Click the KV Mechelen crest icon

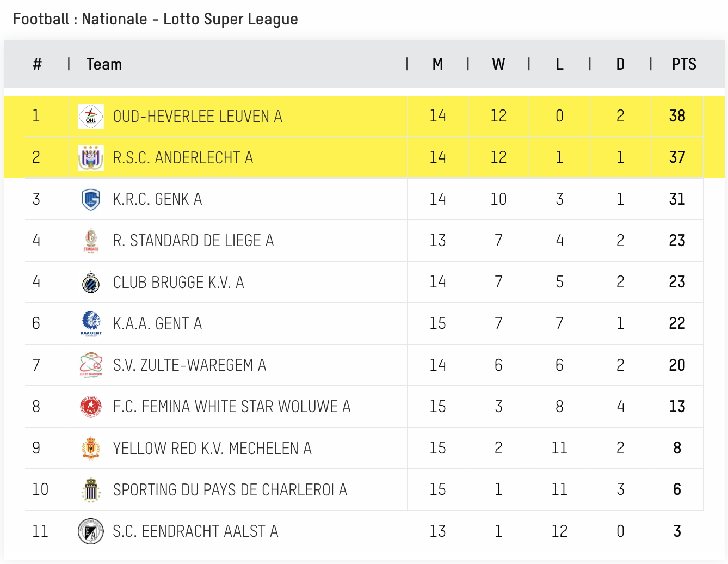[x=91, y=448]
